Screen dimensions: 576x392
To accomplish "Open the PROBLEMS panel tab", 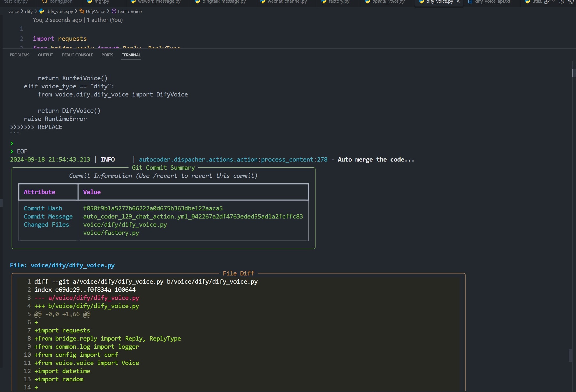I will [19, 55].
